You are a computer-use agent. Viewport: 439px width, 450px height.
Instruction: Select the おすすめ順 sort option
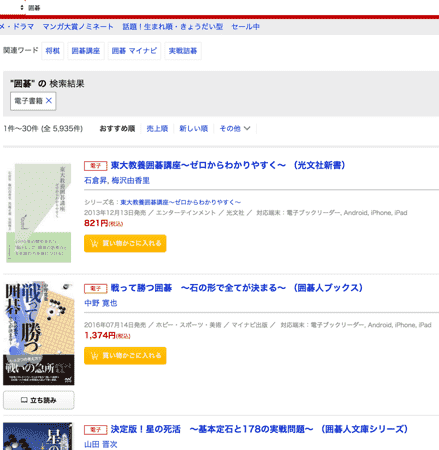[x=117, y=128]
